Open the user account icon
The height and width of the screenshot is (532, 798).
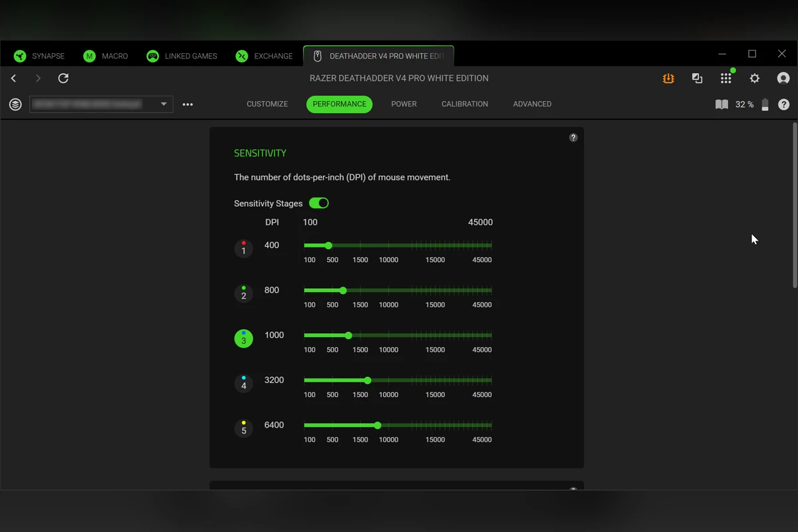click(783, 78)
